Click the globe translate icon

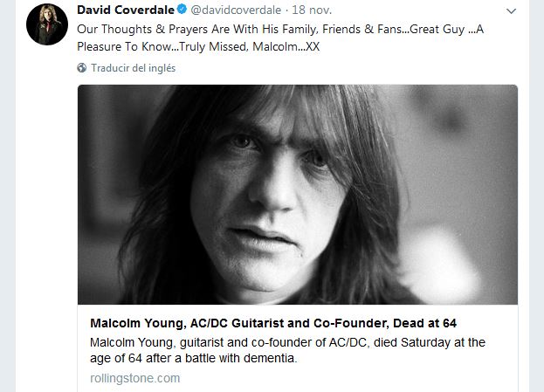81,67
